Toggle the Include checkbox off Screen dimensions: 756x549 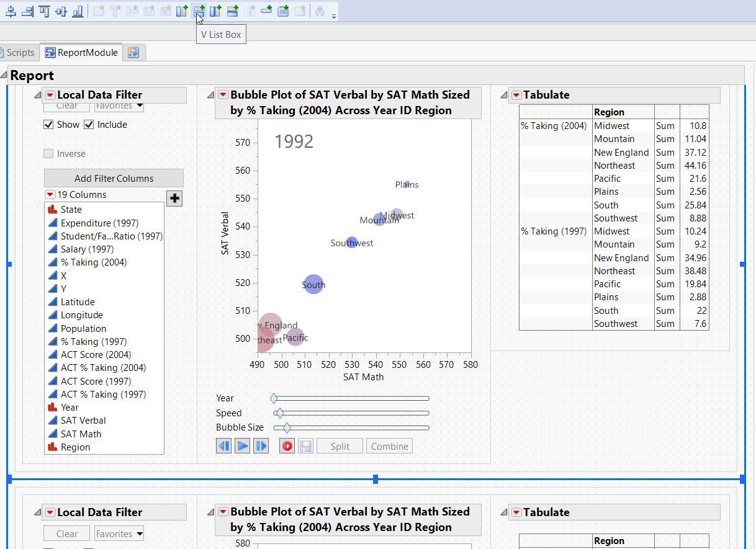[88, 124]
